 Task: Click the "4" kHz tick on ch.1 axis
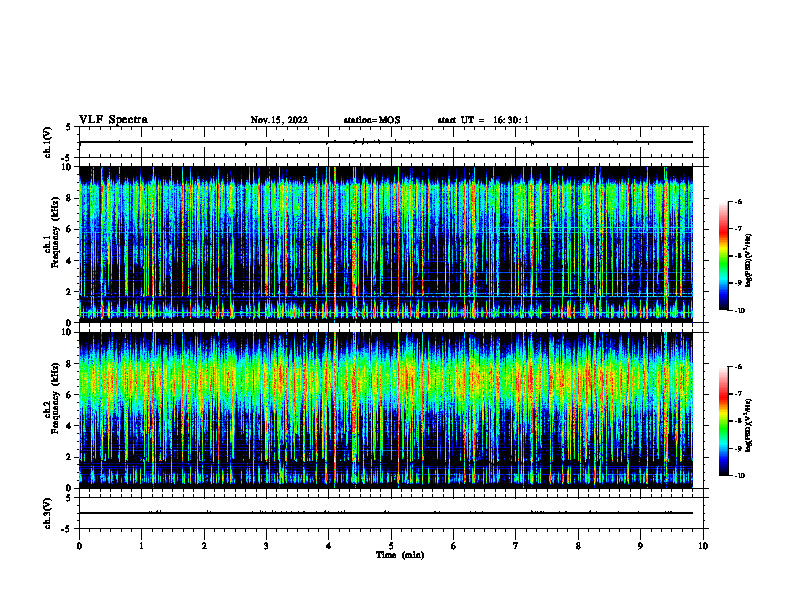pyautogui.click(x=69, y=261)
